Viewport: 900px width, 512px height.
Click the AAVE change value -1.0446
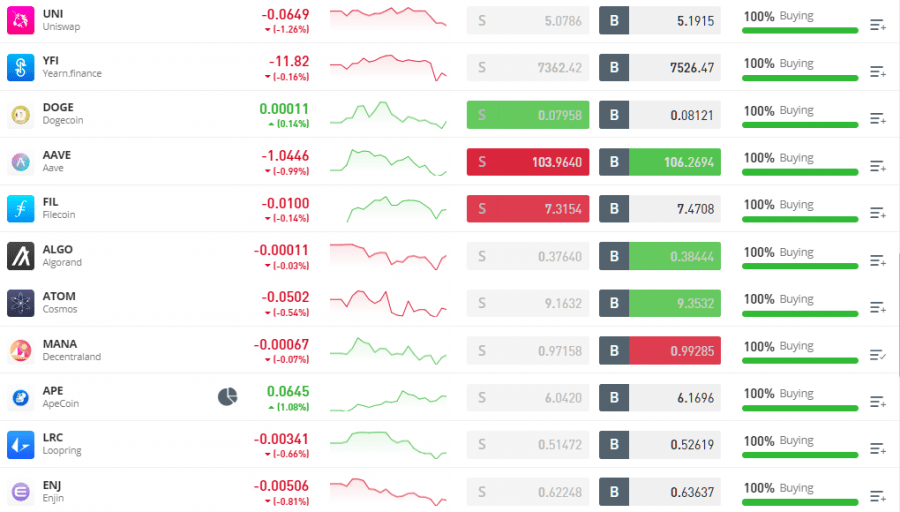click(285, 156)
